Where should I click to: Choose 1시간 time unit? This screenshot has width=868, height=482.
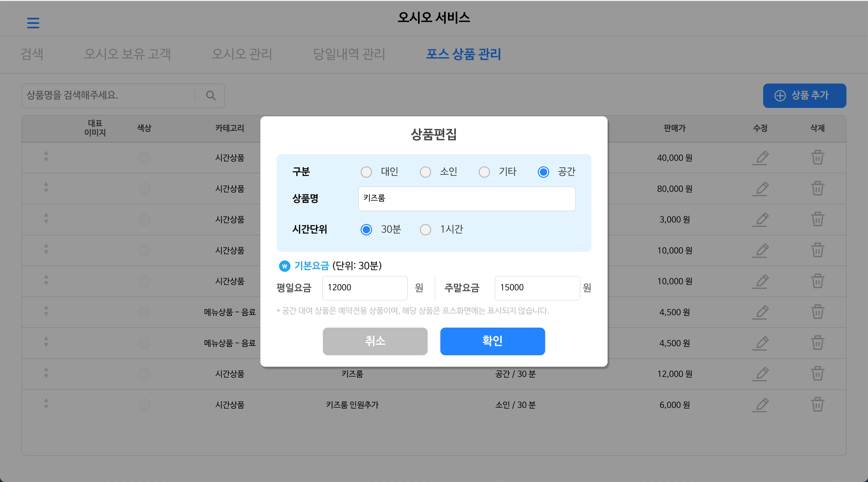pyautogui.click(x=425, y=230)
